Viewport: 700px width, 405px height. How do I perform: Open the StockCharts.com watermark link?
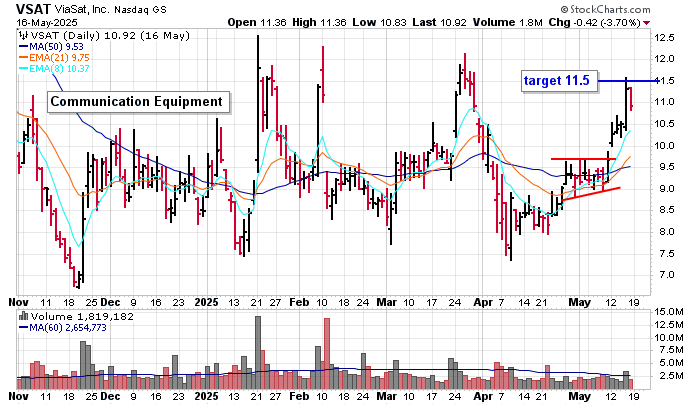coord(605,9)
